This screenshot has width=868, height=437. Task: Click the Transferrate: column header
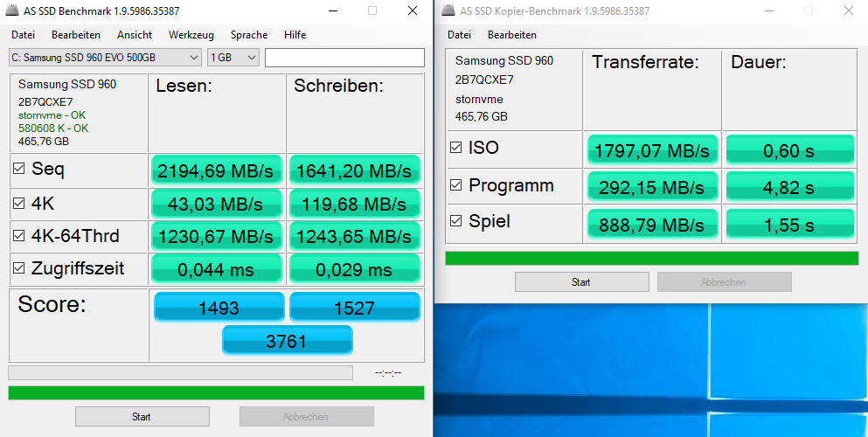[645, 62]
